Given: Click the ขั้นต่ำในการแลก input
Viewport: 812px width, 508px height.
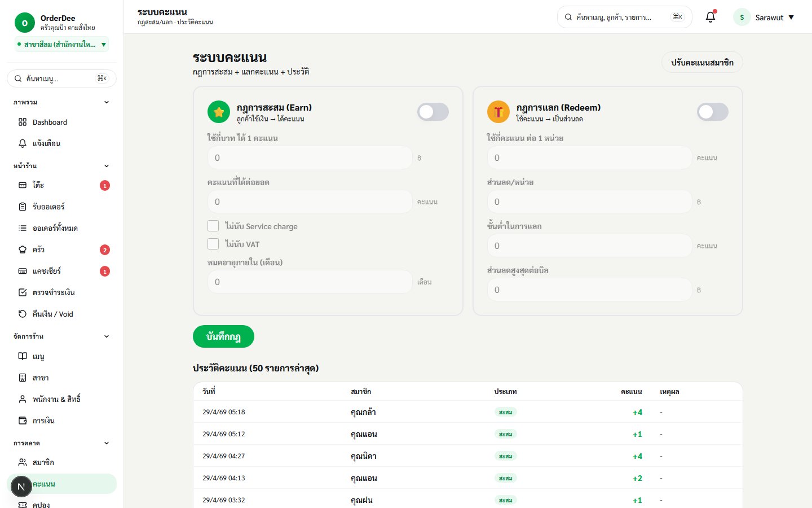Looking at the screenshot, I should pos(589,246).
